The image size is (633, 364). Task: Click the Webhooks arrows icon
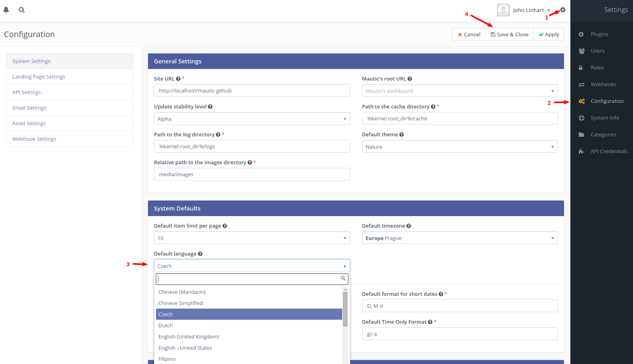coord(582,85)
